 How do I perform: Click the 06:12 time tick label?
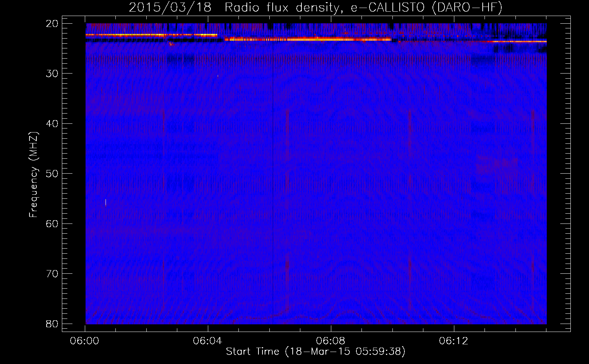(454, 341)
